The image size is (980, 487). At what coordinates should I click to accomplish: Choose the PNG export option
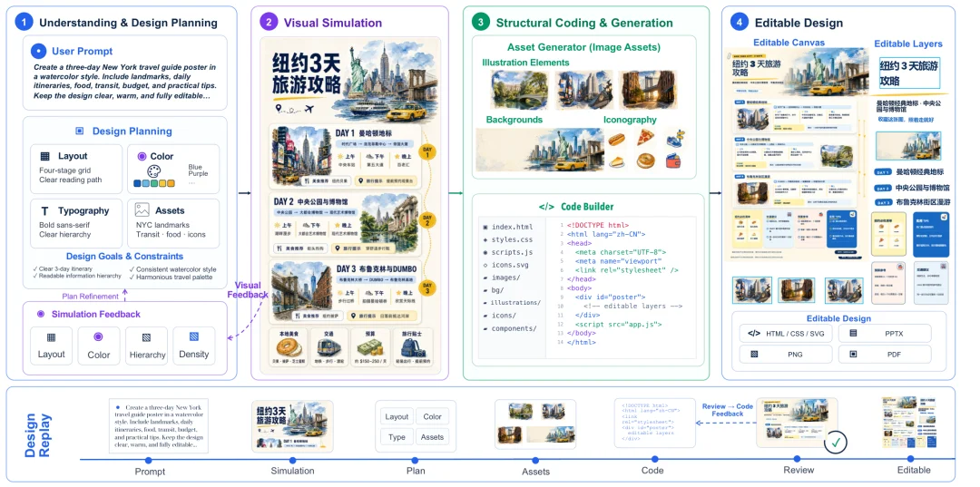pos(786,354)
